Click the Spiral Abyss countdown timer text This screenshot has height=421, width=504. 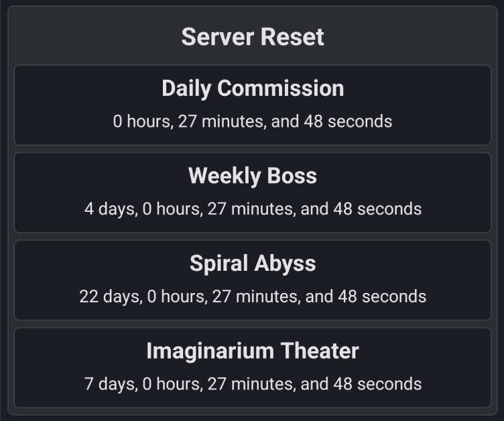(x=252, y=296)
